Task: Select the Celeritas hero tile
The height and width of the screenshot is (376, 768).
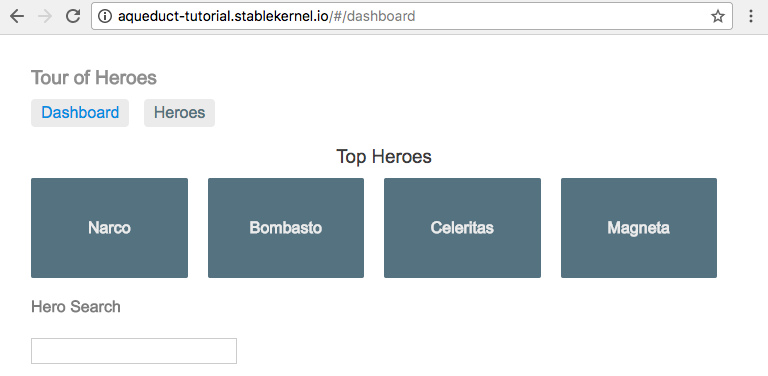Action: click(462, 228)
